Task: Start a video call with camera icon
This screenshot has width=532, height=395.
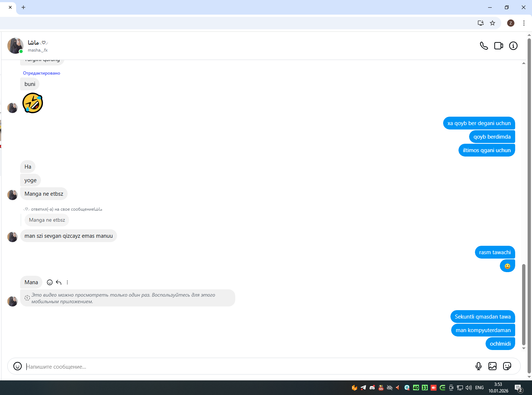Action: pyautogui.click(x=499, y=46)
